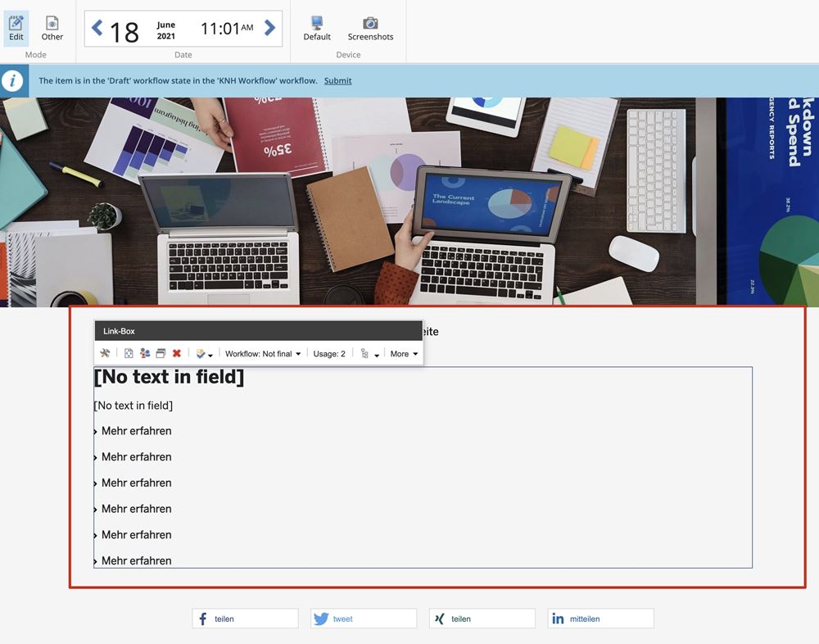Click the stacked-windows icon in Link-Box toolbar
819x644 pixels.
click(161, 354)
